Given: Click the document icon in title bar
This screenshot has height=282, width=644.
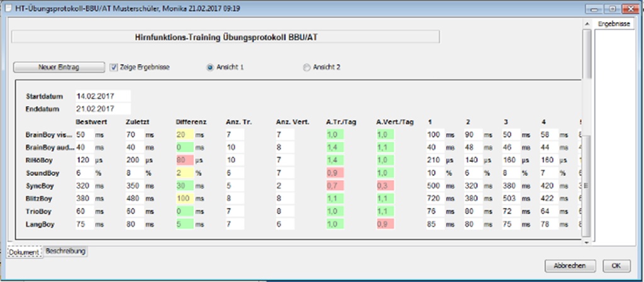Looking at the screenshot, I should pyautogui.click(x=8, y=8).
